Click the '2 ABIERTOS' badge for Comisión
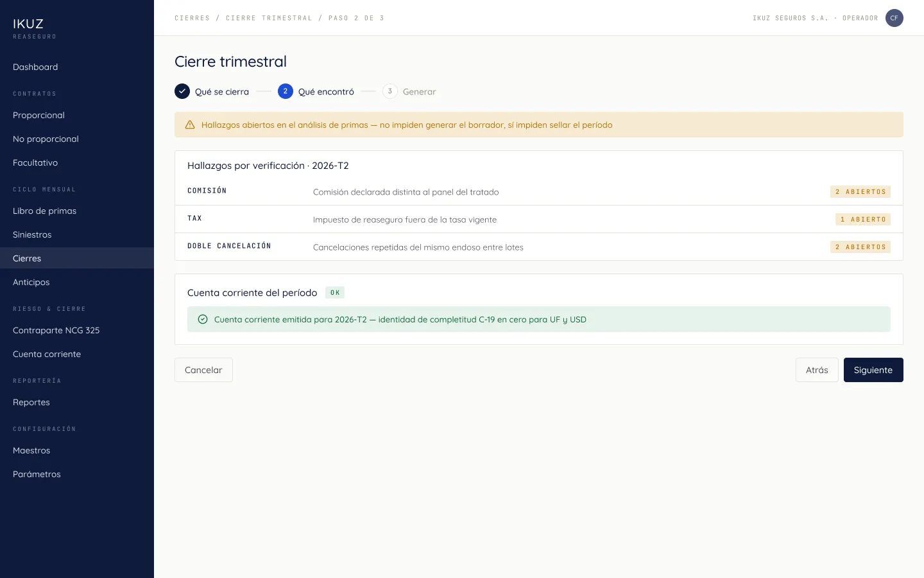This screenshot has height=578, width=924. pos(860,192)
